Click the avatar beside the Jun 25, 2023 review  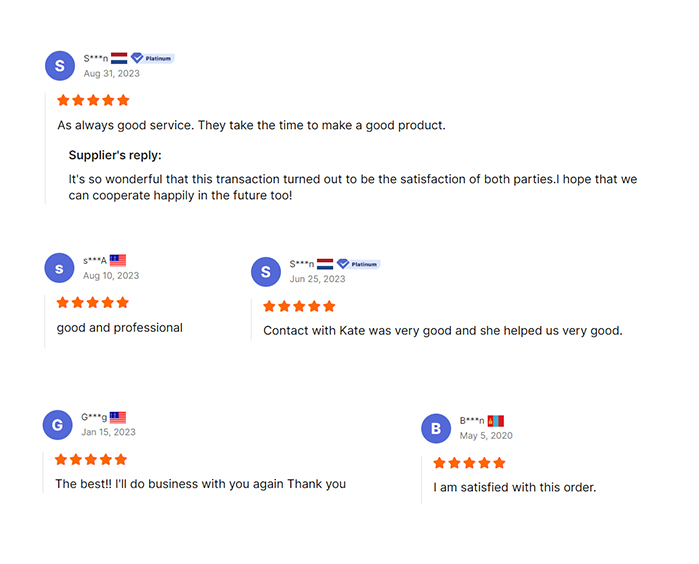coord(265,271)
